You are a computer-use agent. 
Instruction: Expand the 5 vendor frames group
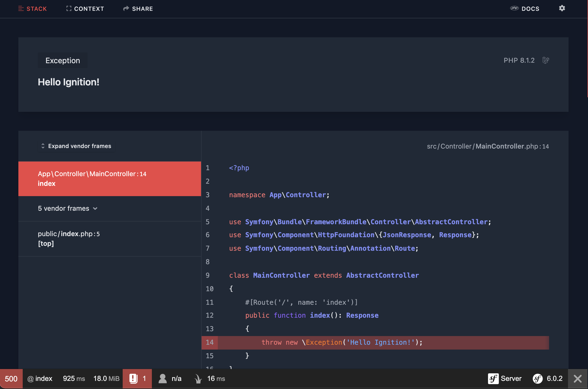click(x=64, y=209)
